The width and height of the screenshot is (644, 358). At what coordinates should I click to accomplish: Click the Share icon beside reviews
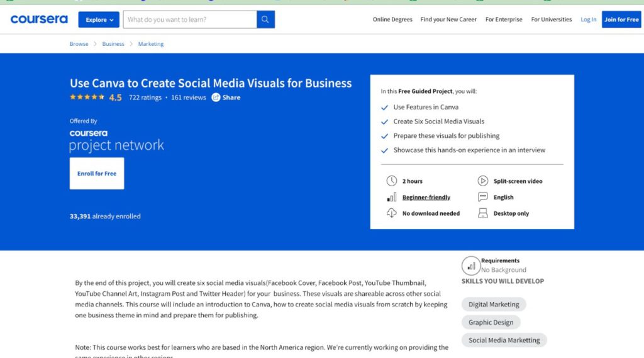coord(216,98)
